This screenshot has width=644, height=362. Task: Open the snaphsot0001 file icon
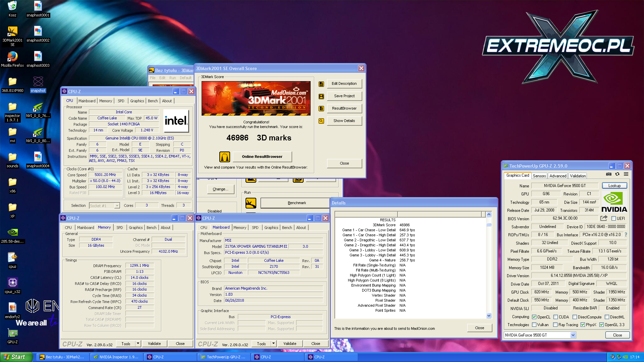click(x=38, y=6)
